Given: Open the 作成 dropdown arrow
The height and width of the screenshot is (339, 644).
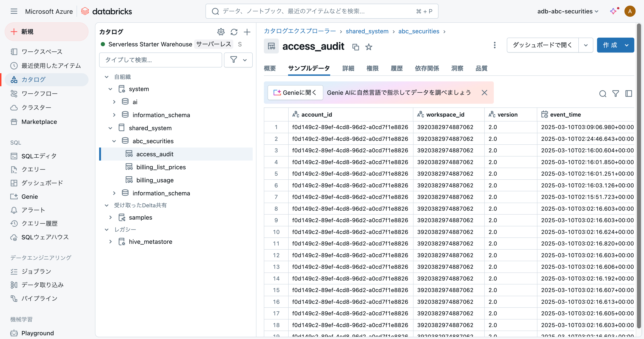Looking at the screenshot, I should [x=626, y=45].
